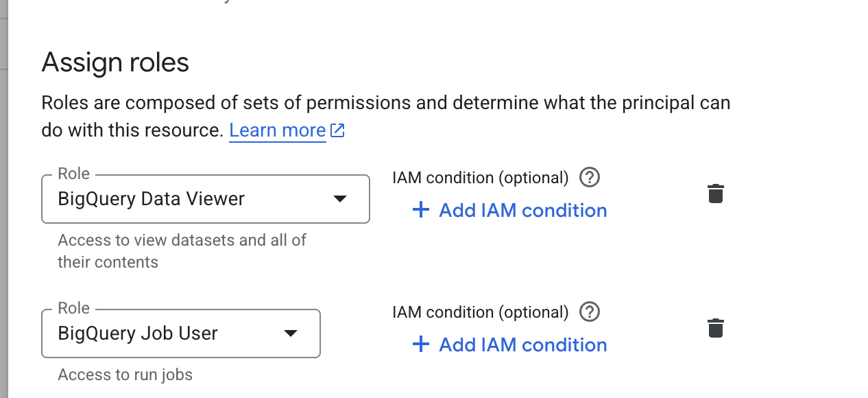The height and width of the screenshot is (398, 868).
Task: Add IAM condition to BigQuery Data Viewer role
Action: coord(522,210)
